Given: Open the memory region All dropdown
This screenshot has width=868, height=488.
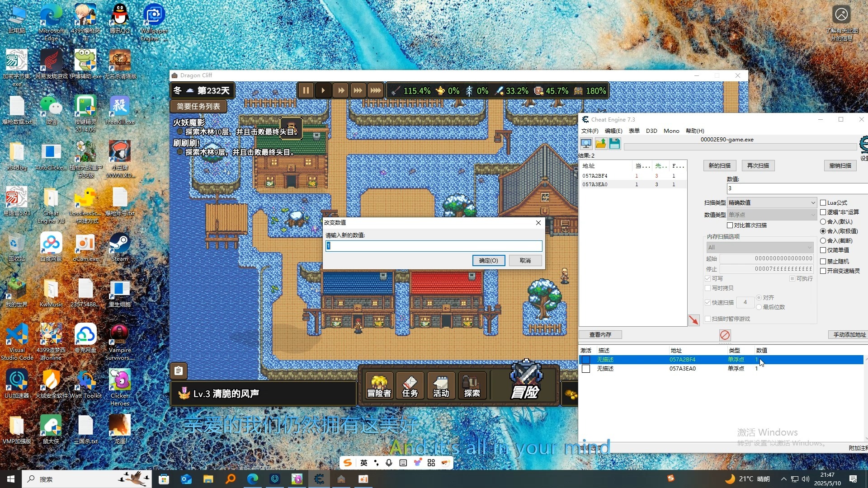Looking at the screenshot, I should 759,248.
